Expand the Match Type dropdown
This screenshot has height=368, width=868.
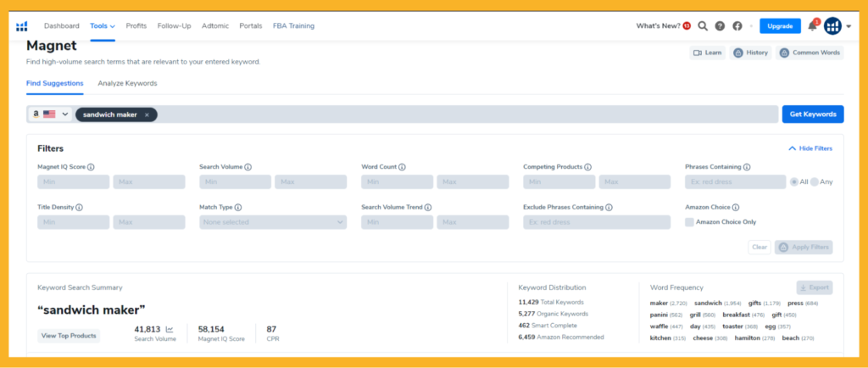pos(273,222)
